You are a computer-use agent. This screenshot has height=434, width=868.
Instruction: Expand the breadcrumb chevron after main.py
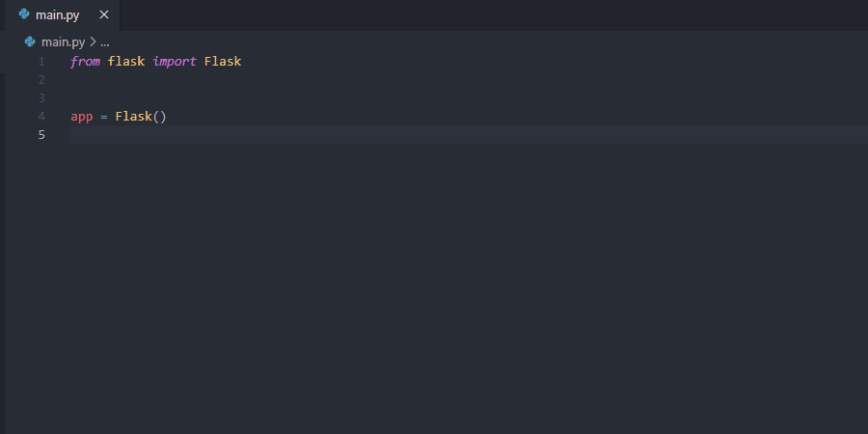click(93, 42)
